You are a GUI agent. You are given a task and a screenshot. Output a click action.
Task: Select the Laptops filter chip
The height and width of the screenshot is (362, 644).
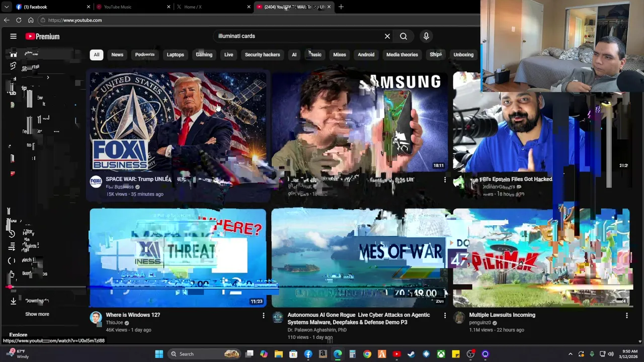tap(176, 54)
